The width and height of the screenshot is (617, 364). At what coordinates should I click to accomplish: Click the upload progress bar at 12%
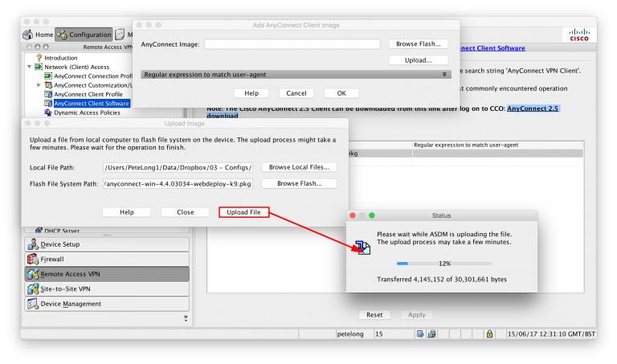pyautogui.click(x=444, y=264)
